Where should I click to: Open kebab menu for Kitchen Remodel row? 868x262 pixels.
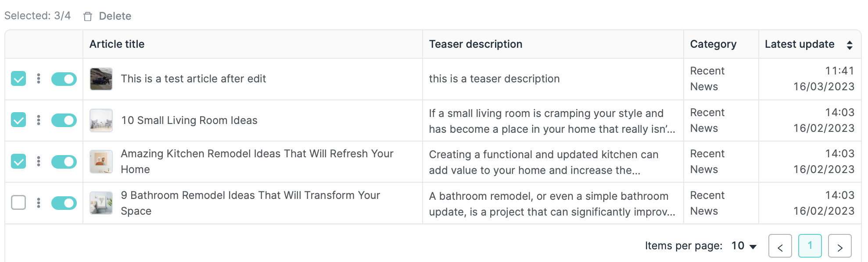(x=39, y=161)
